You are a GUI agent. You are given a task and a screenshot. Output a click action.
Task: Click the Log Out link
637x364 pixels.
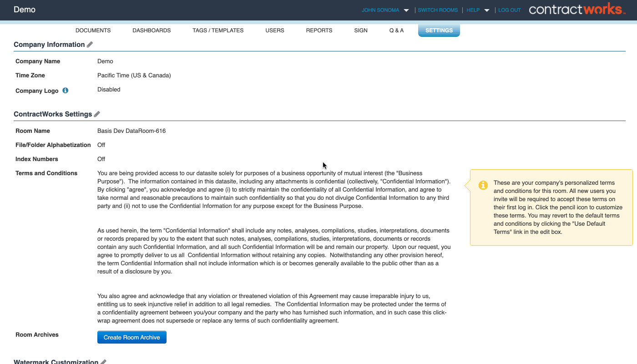pyautogui.click(x=510, y=10)
